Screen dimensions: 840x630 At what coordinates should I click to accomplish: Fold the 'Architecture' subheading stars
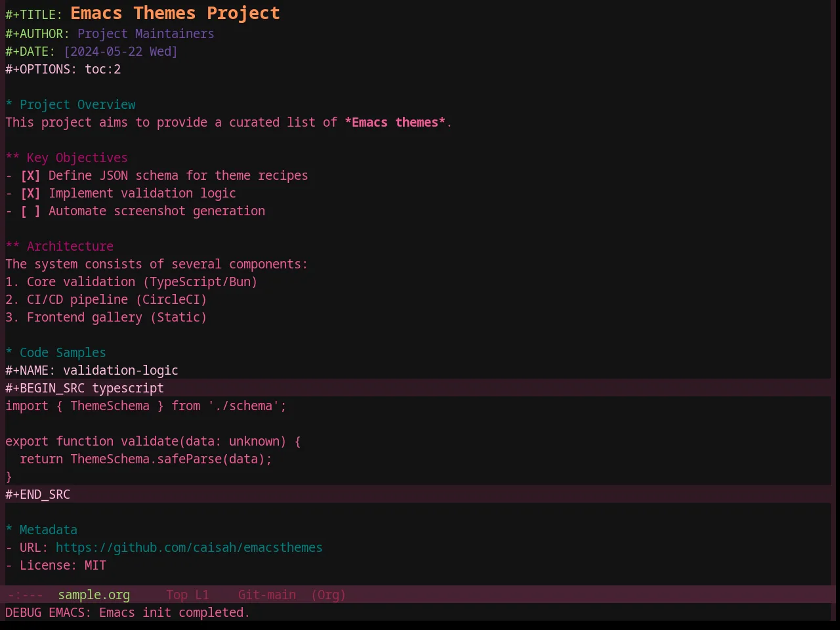point(12,247)
